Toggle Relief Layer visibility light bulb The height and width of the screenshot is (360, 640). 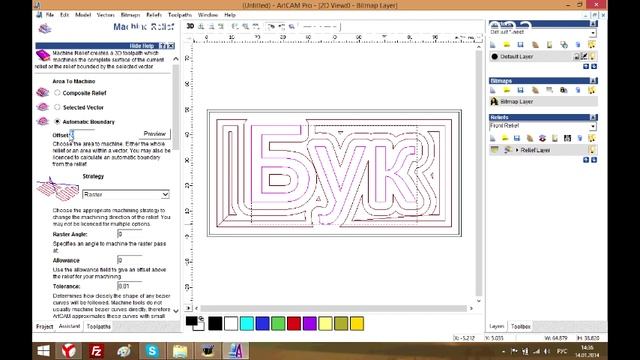point(592,150)
